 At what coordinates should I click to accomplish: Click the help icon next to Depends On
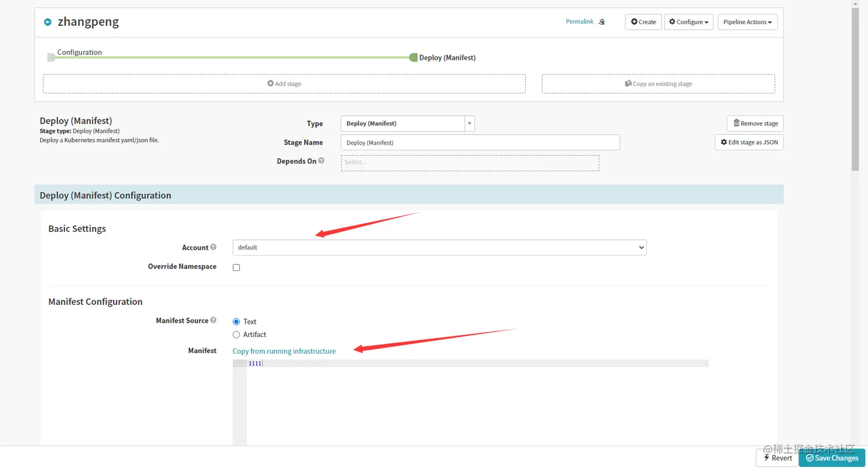click(x=321, y=161)
